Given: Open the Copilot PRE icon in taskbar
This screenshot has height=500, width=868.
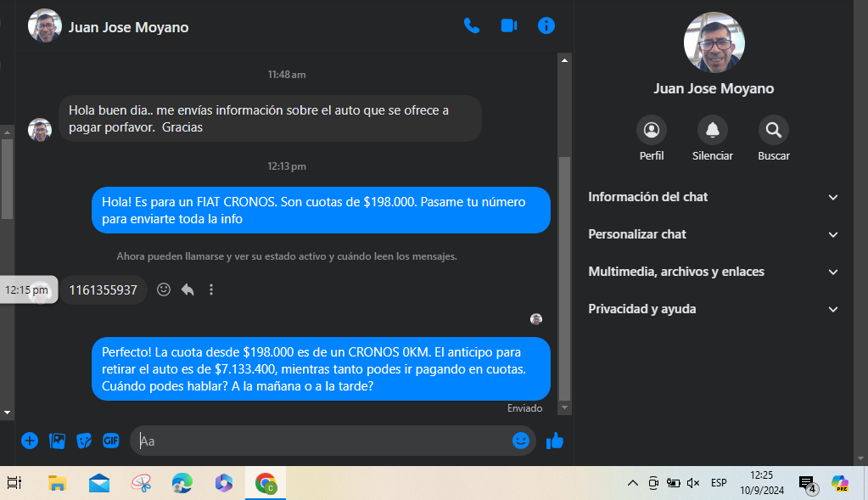Looking at the screenshot, I should tap(840, 483).
